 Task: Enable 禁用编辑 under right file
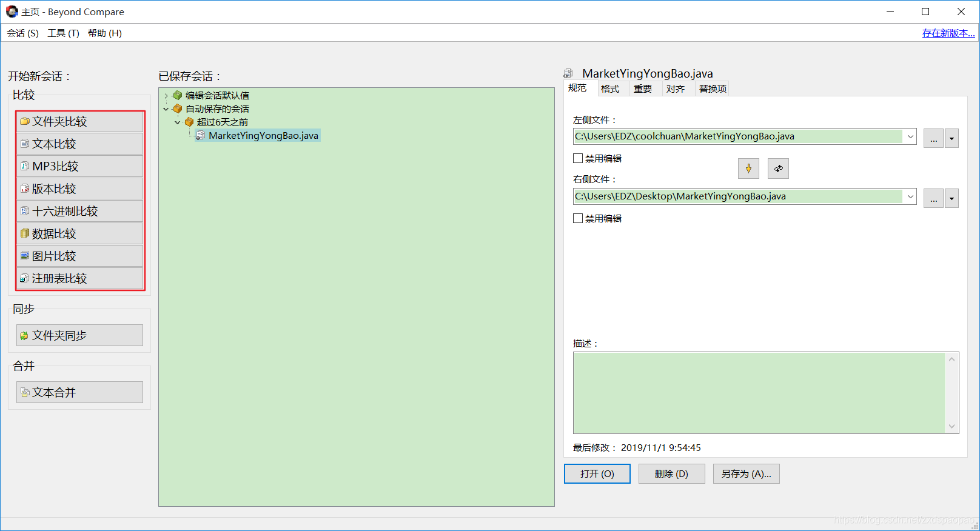tap(578, 218)
